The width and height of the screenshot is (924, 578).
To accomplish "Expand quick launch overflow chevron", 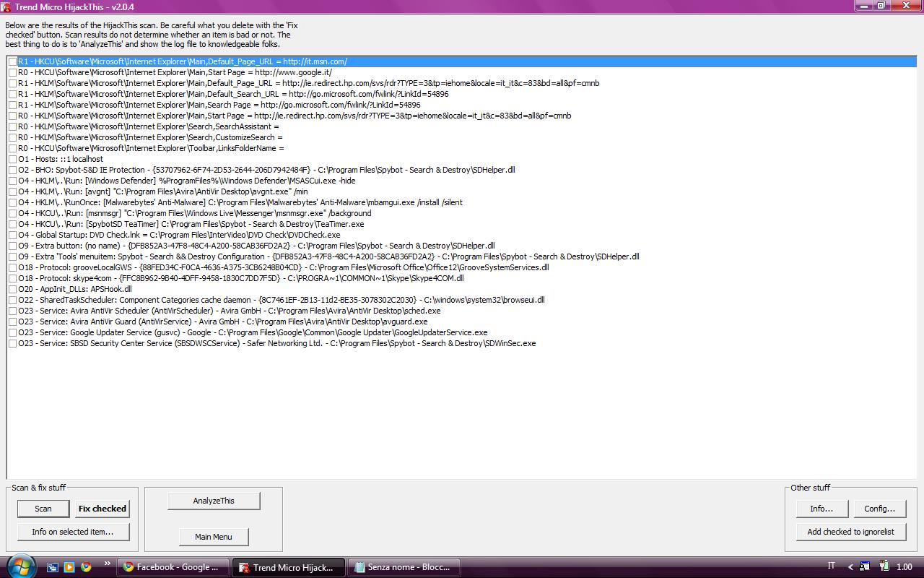I will coord(108,564).
